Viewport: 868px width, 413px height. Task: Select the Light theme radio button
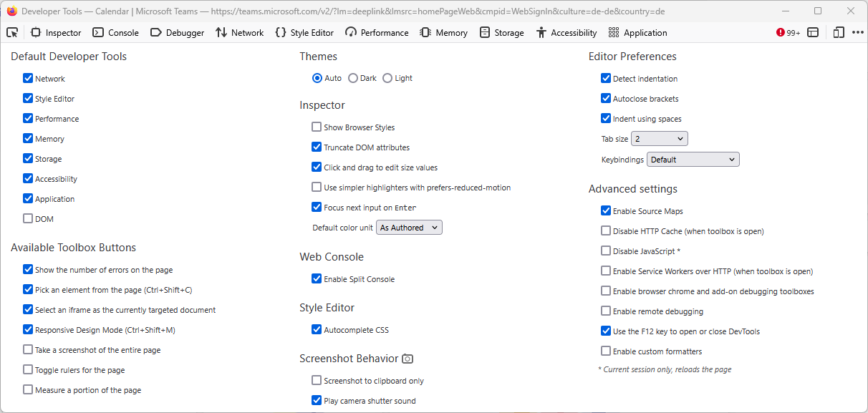(387, 78)
